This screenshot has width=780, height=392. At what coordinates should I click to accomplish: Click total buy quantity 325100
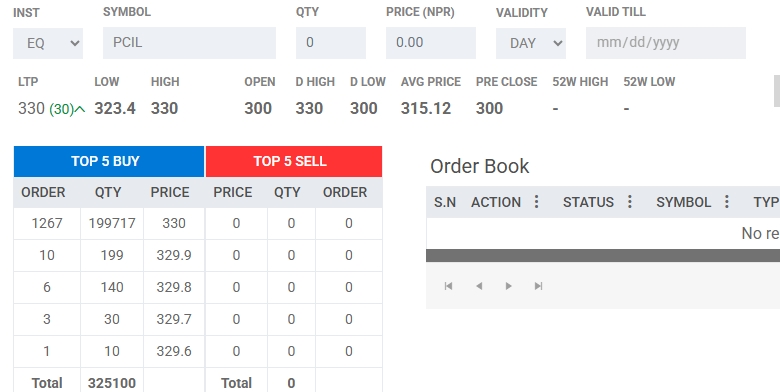(112, 383)
